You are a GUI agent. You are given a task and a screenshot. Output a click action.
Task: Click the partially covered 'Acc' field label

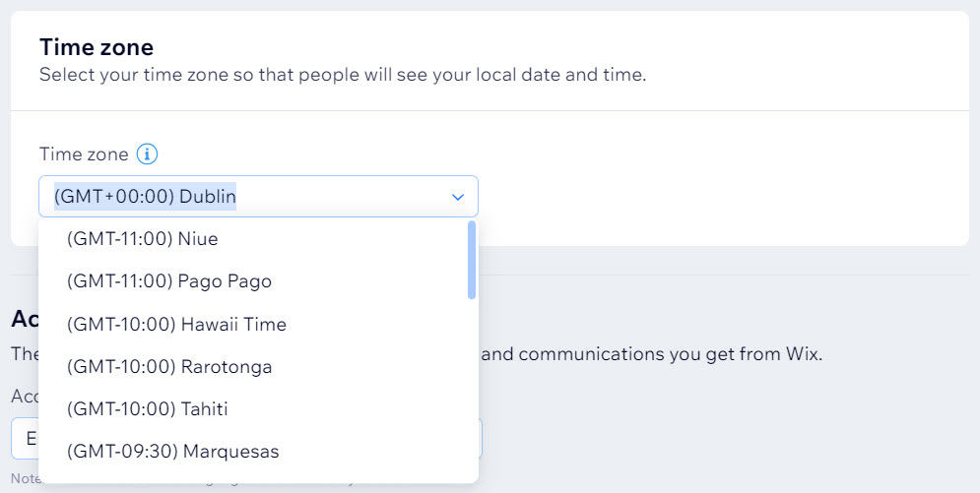pos(25,396)
